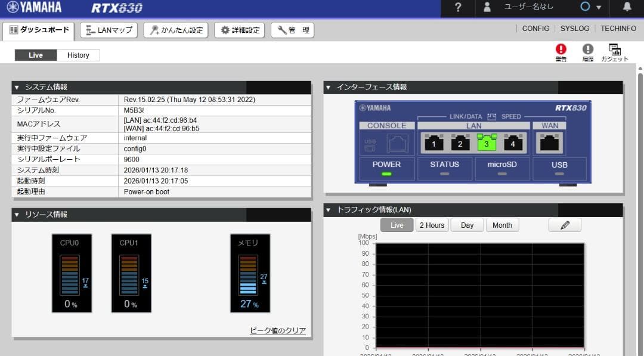
Task: Click the user account icon in header
Action: pos(487,8)
